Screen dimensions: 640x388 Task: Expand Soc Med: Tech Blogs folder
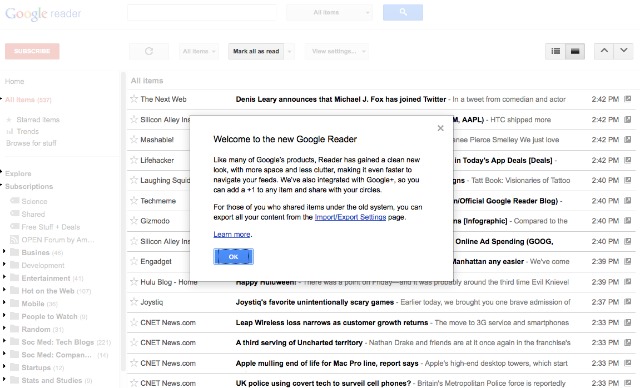(4, 341)
